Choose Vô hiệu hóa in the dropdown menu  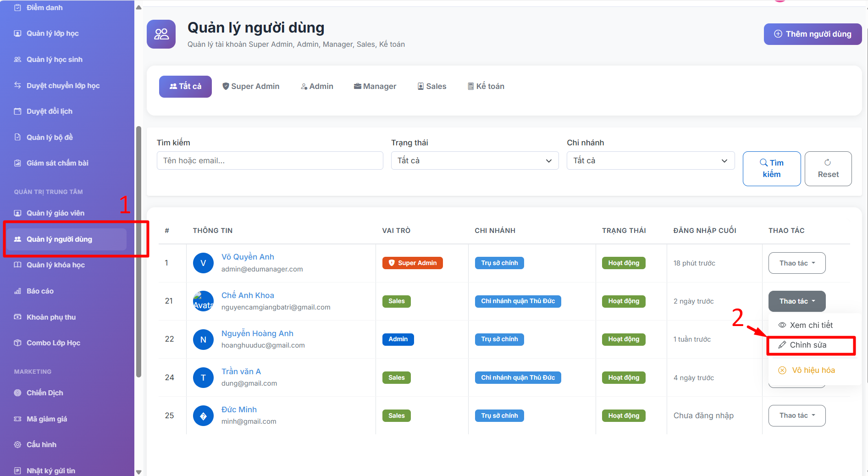(813, 370)
